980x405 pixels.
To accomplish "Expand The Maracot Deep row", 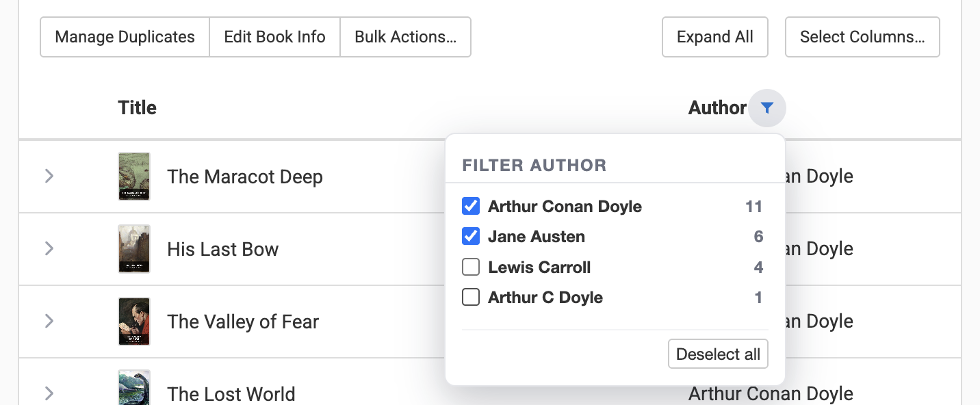I will pyautogui.click(x=49, y=177).
